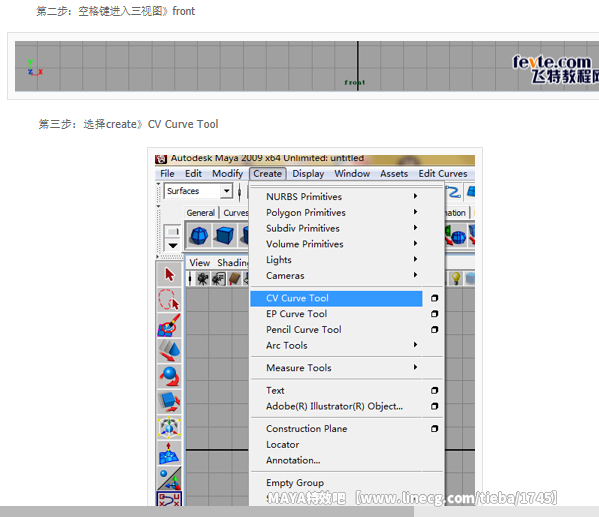The width and height of the screenshot is (599, 517).
Task: Activate the Soft Modification tool
Action: [169, 452]
